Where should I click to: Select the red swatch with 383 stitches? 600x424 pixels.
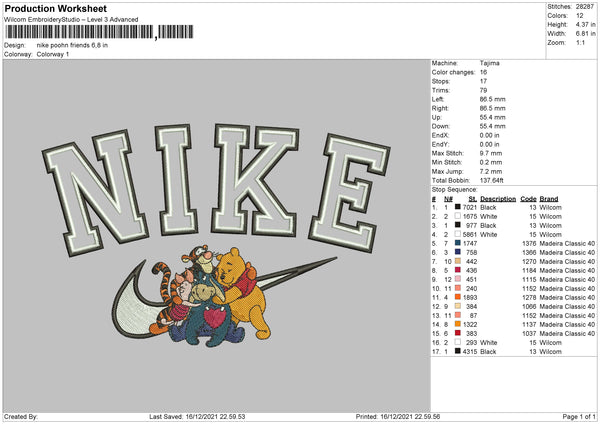[458, 333]
